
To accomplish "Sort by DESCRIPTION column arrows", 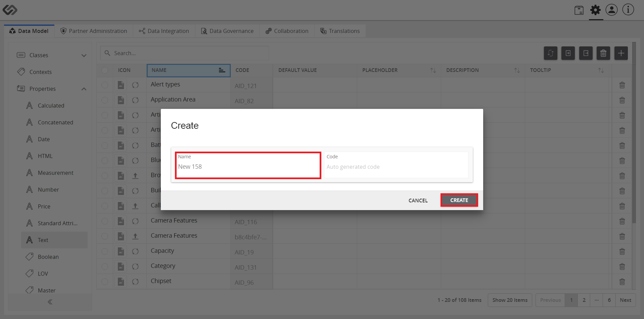I will [517, 70].
